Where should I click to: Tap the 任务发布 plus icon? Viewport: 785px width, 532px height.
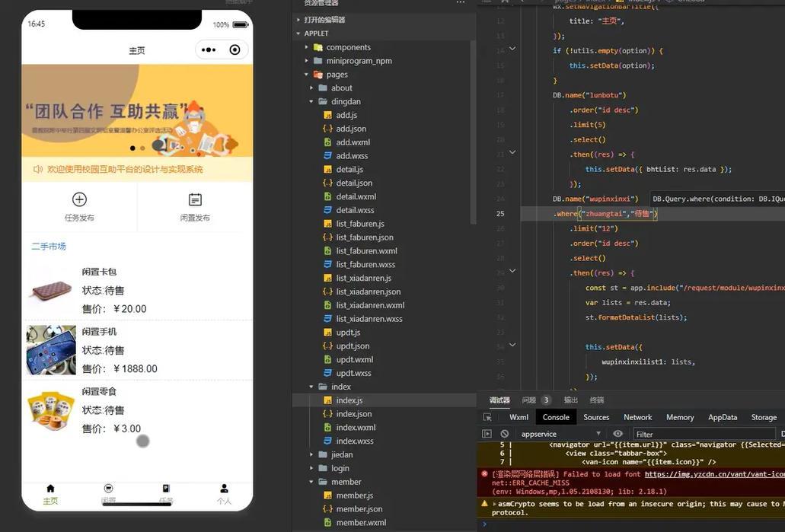[79, 199]
